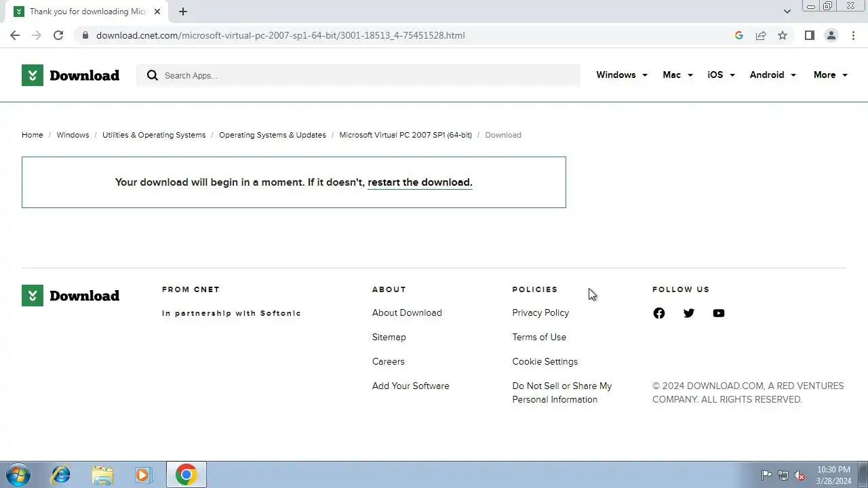Open the Windows Start button
Viewport: 868px width, 488px height.
point(18,475)
